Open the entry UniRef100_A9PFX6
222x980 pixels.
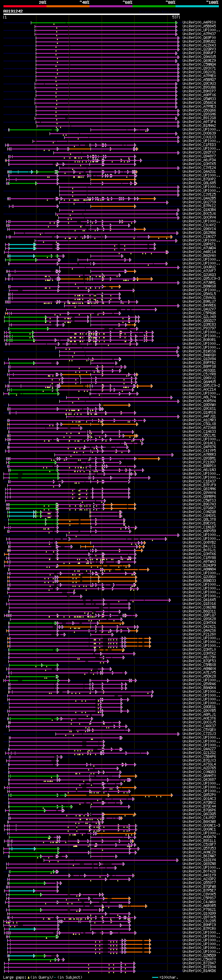pyautogui.click(x=199, y=95)
